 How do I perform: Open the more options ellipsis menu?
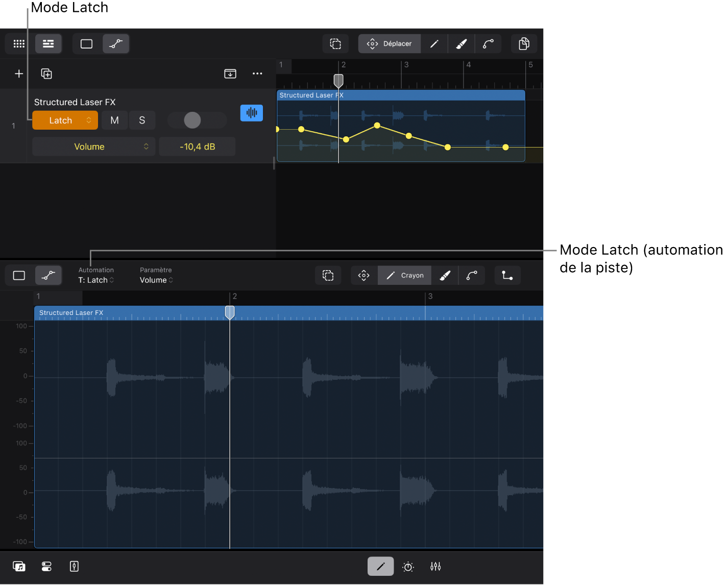(x=257, y=74)
